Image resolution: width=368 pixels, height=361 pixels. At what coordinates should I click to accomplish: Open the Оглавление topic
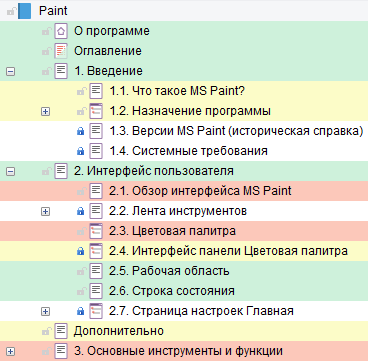click(x=108, y=51)
